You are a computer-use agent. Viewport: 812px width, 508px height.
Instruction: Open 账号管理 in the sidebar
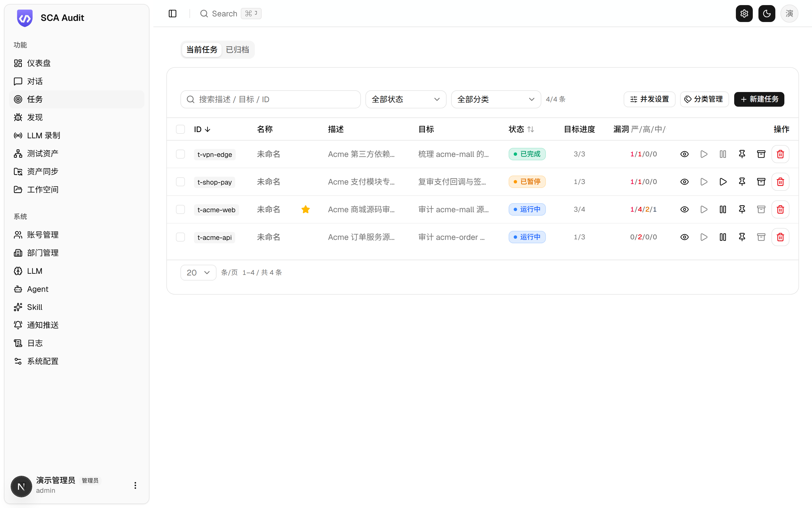pyautogui.click(x=76, y=235)
